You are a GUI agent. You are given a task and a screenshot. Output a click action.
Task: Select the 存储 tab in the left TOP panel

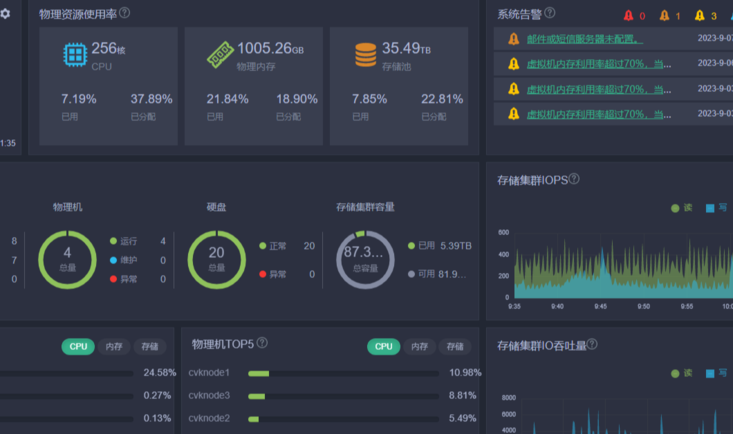(x=150, y=347)
